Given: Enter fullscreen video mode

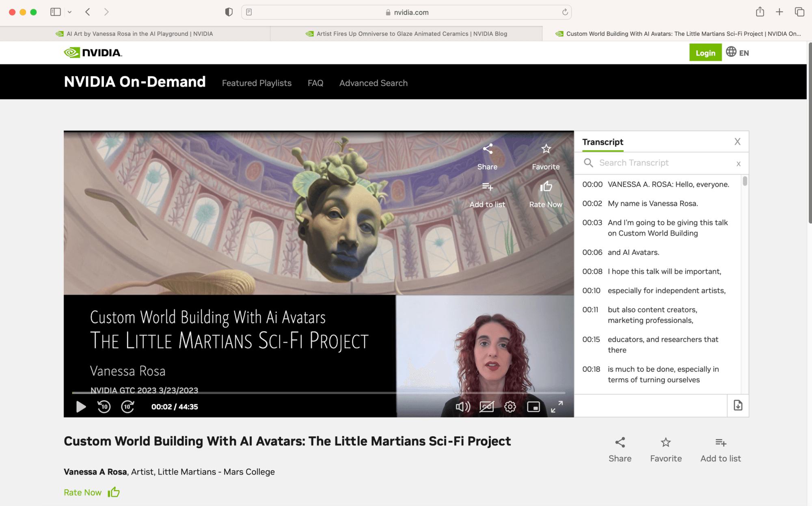Looking at the screenshot, I should click(x=557, y=407).
